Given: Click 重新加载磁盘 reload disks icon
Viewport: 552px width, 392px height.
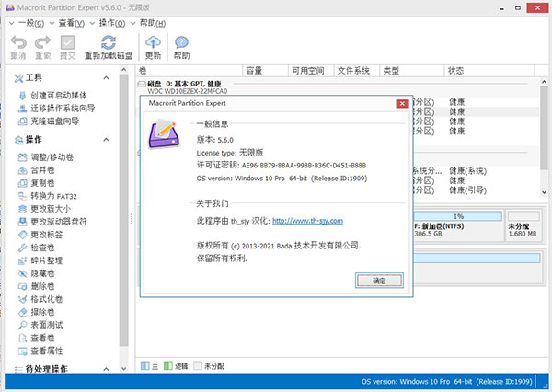Looking at the screenshot, I should tap(109, 42).
